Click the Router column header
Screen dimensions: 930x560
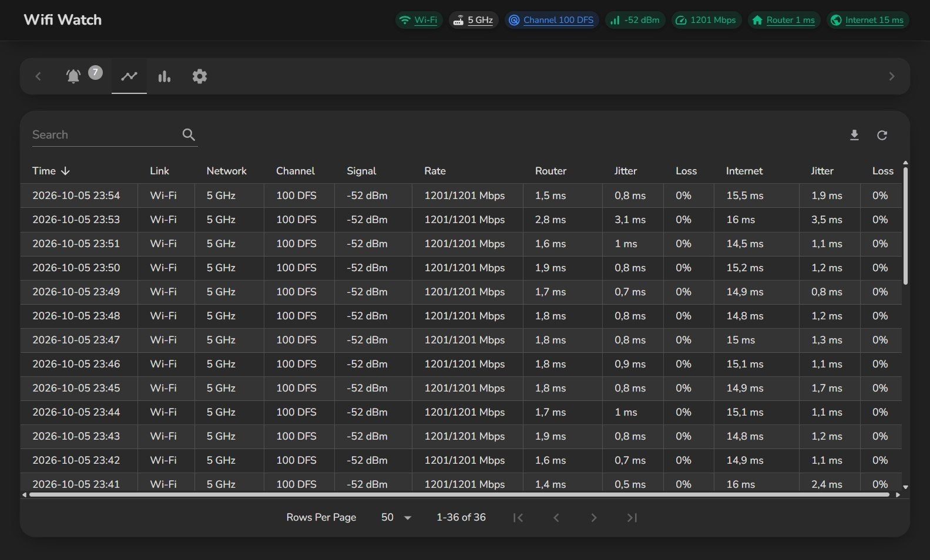tap(550, 171)
